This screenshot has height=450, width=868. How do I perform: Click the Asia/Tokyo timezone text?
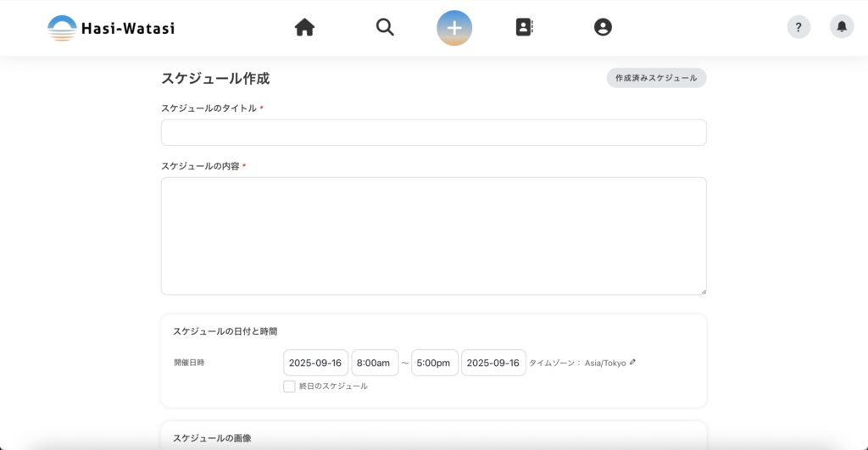(x=605, y=363)
